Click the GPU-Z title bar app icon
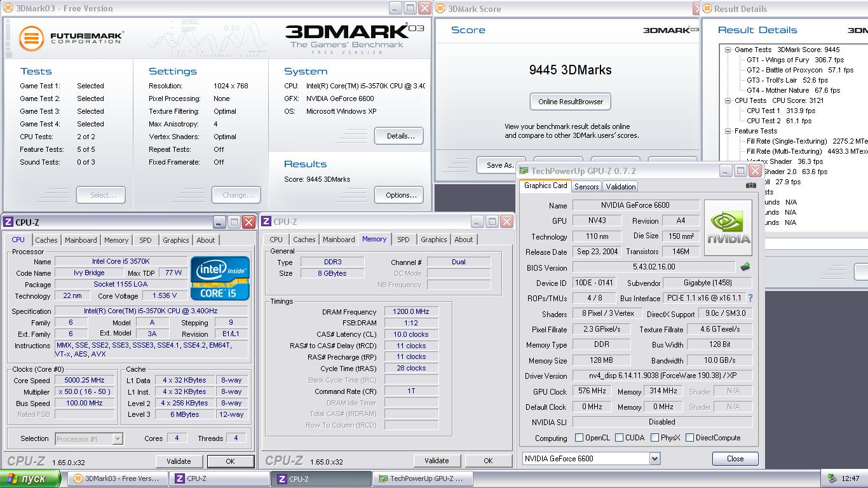The width and height of the screenshot is (868, 488). click(524, 171)
